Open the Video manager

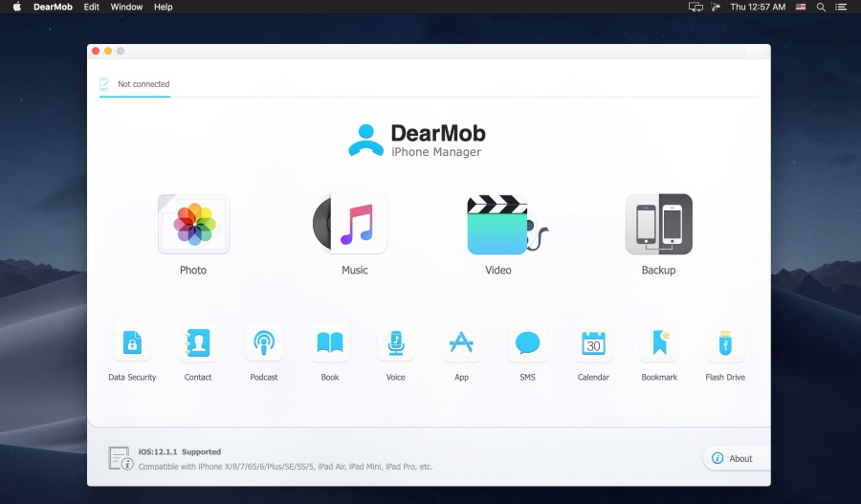(507, 224)
